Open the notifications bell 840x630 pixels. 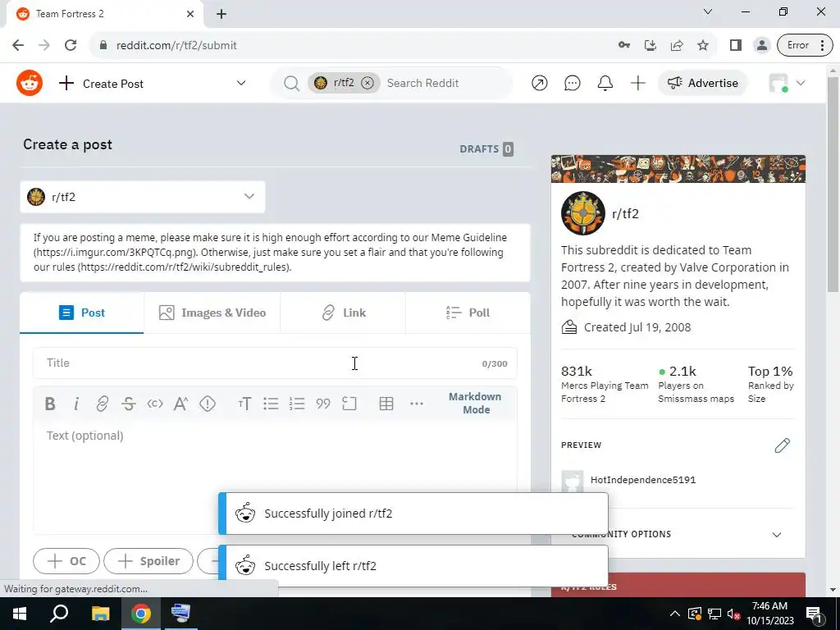click(x=605, y=83)
